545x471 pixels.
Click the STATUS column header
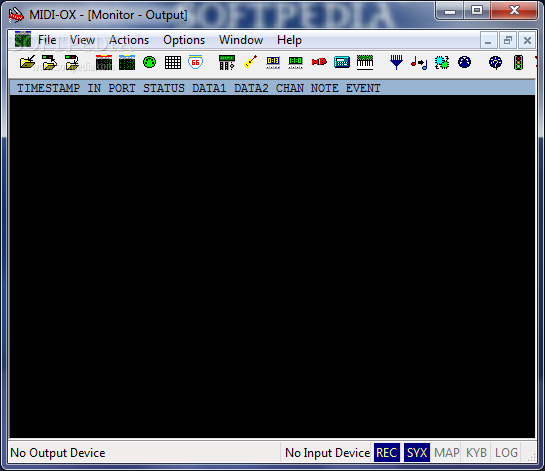click(x=164, y=88)
